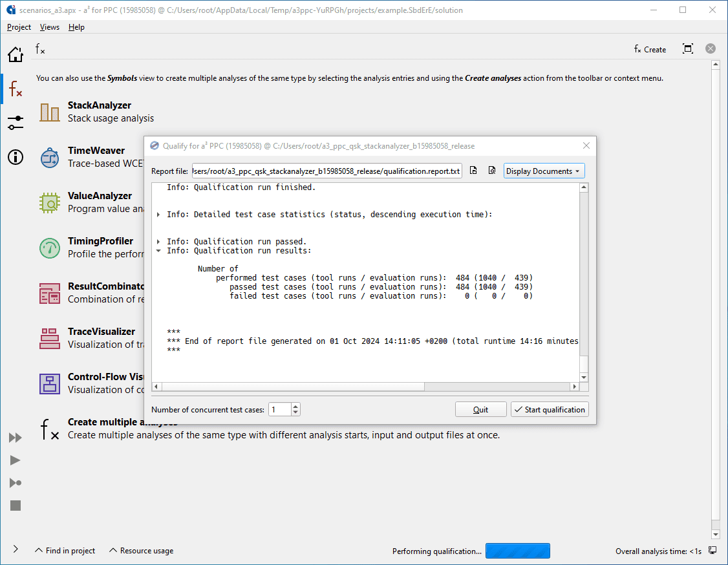Expand Qualification run passed entry
This screenshot has height=565, width=728.
click(158, 241)
